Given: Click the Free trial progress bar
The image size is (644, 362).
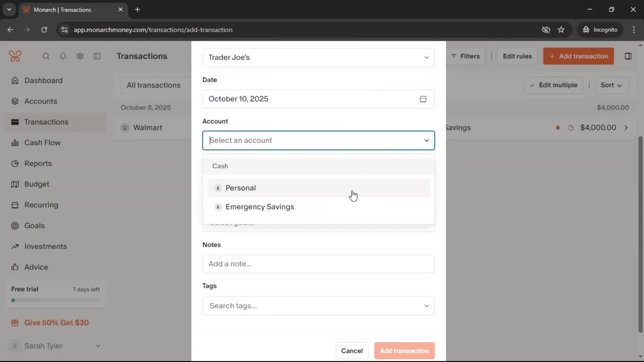Looking at the screenshot, I should [56, 300].
